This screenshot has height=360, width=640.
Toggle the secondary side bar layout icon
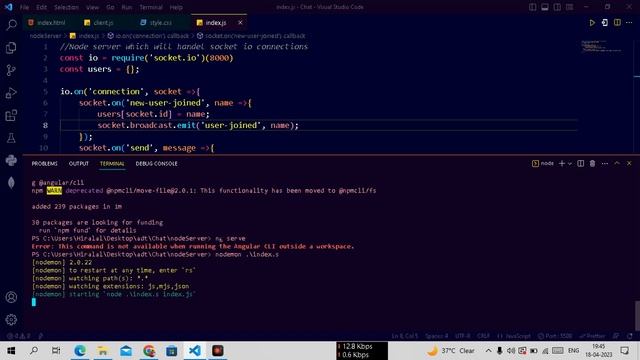(x=557, y=7)
